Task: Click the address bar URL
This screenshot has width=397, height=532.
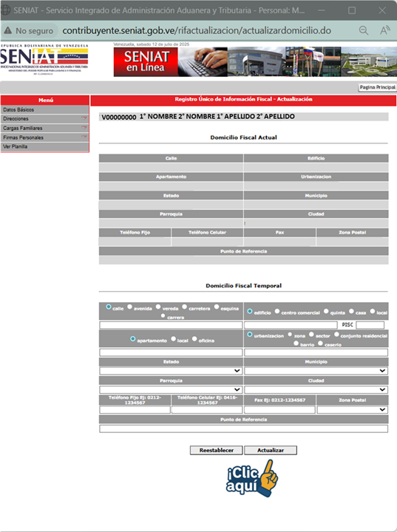Action: click(x=197, y=30)
